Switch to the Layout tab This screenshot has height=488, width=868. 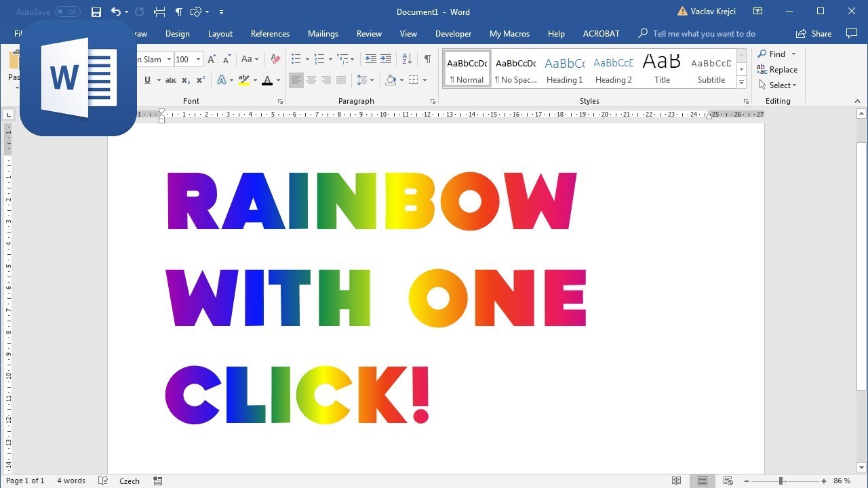click(220, 34)
